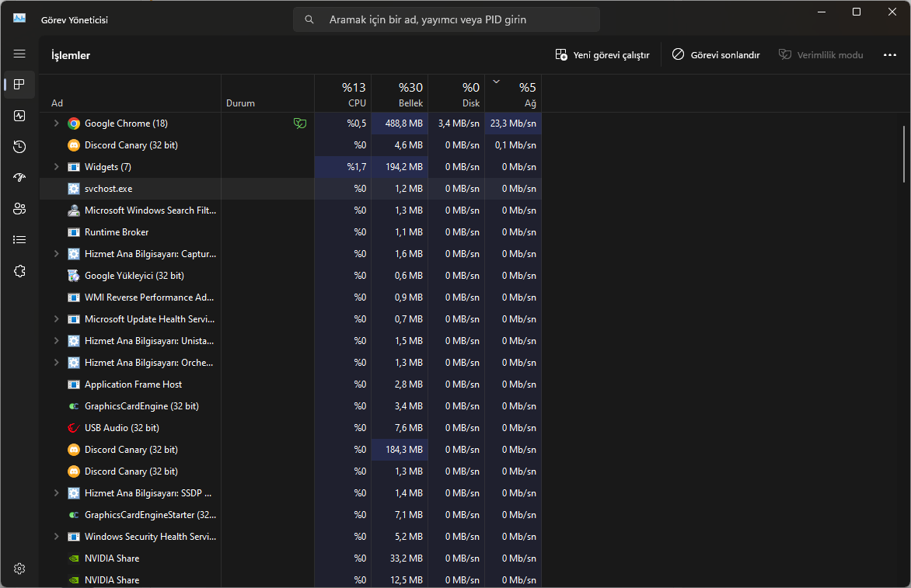
Task: Click the Application Frame Host icon
Action: [74, 384]
